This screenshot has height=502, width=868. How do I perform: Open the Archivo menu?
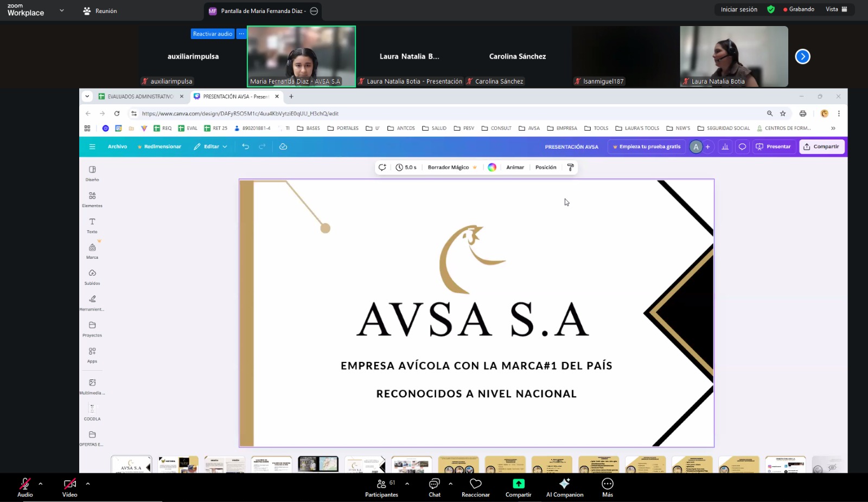click(x=117, y=147)
